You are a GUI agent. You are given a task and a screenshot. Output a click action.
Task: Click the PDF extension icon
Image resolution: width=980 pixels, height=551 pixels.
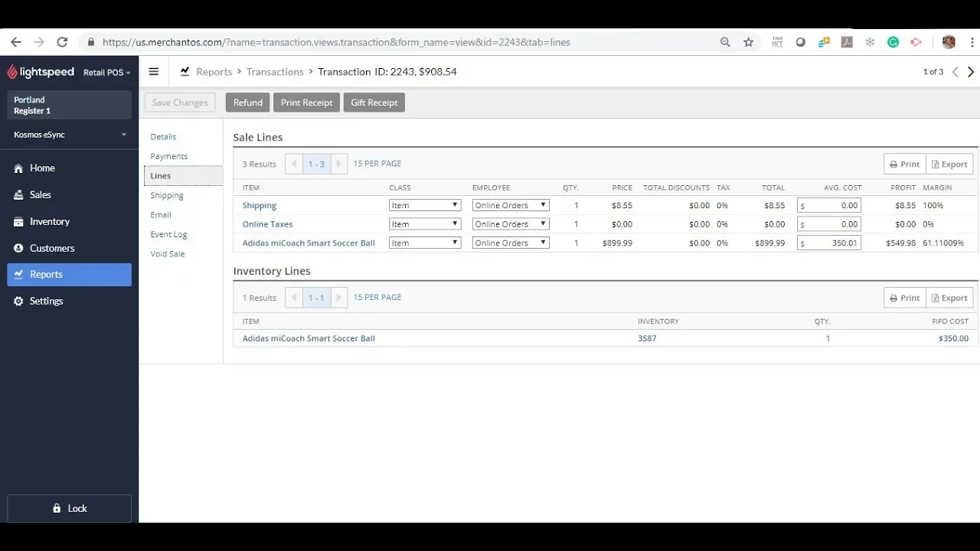tap(847, 42)
